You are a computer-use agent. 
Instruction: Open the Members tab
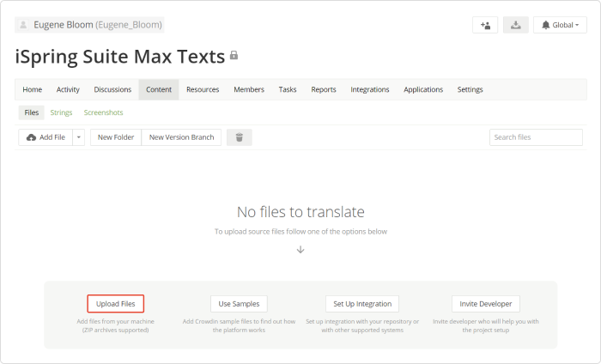pos(249,89)
